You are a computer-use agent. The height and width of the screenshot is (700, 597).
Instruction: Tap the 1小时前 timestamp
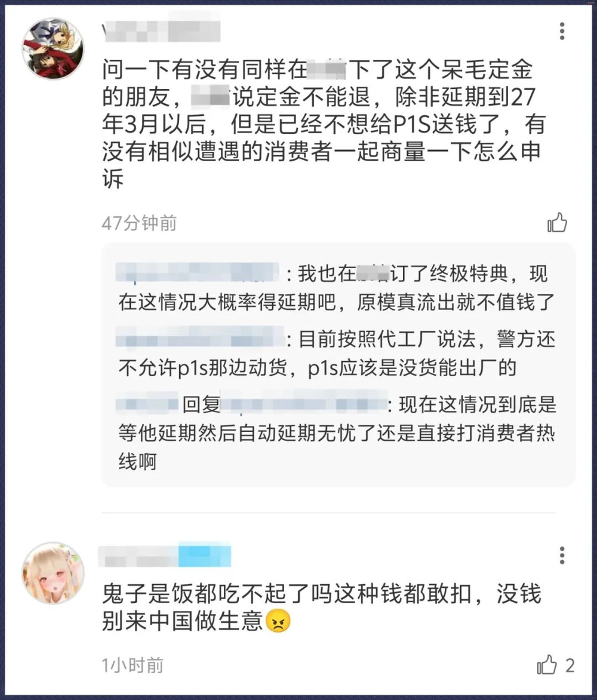[x=133, y=665]
